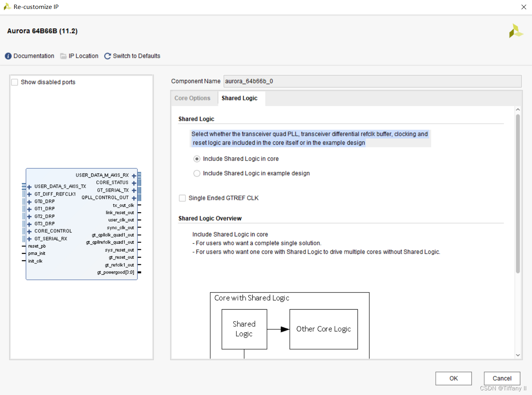Enable Show disabled ports checkbox
The height and width of the screenshot is (395, 532).
coord(15,82)
